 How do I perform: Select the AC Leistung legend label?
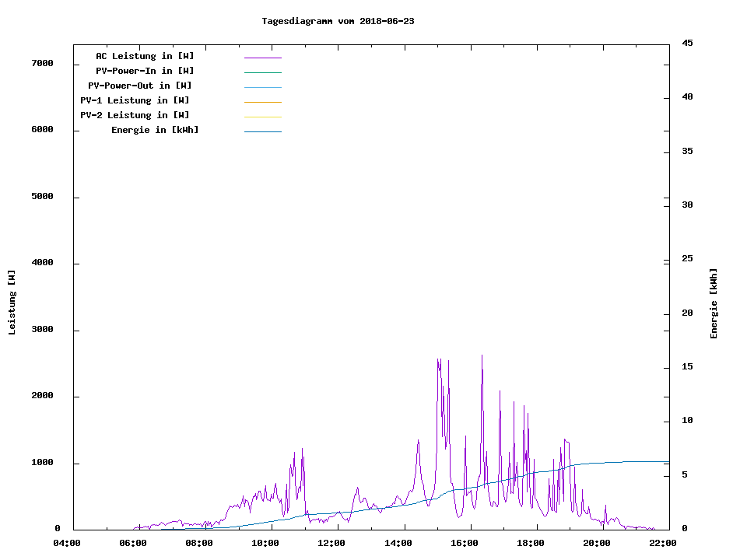(145, 56)
